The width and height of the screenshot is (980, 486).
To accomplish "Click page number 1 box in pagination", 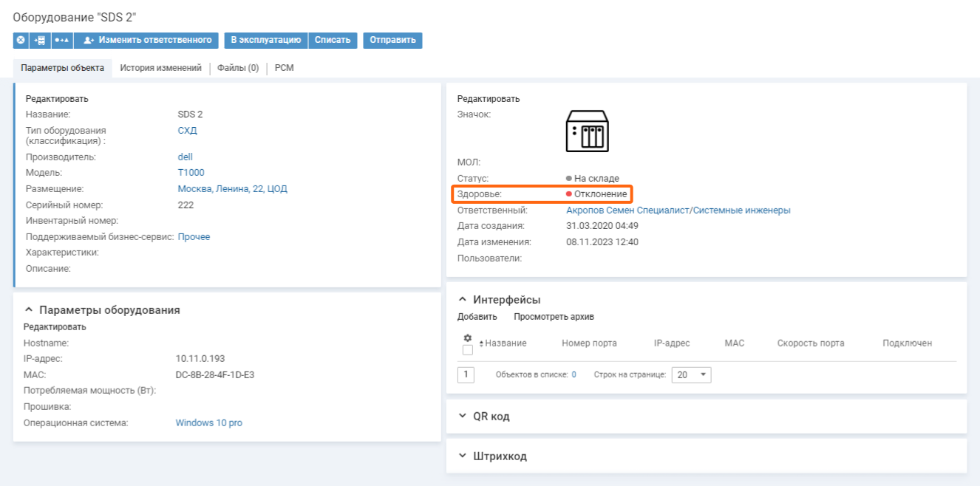I will 466,374.
